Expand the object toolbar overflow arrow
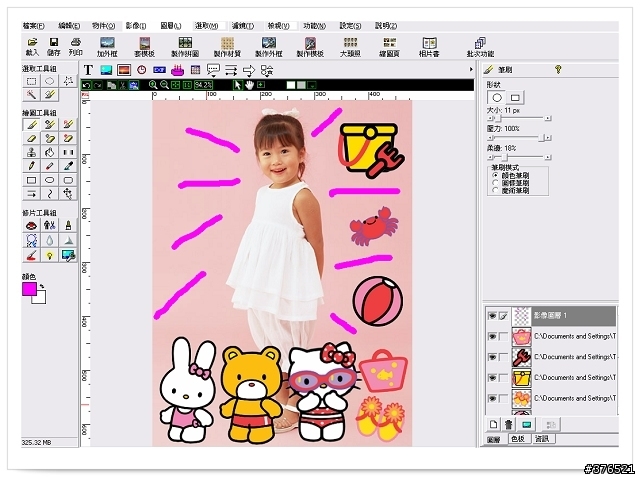 pos(471,70)
